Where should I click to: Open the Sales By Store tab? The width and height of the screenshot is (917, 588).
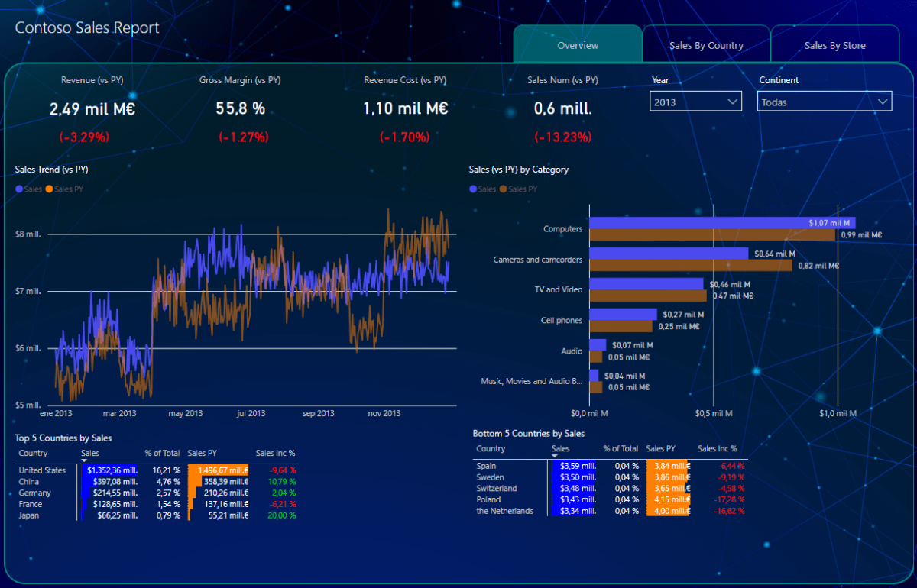point(834,45)
